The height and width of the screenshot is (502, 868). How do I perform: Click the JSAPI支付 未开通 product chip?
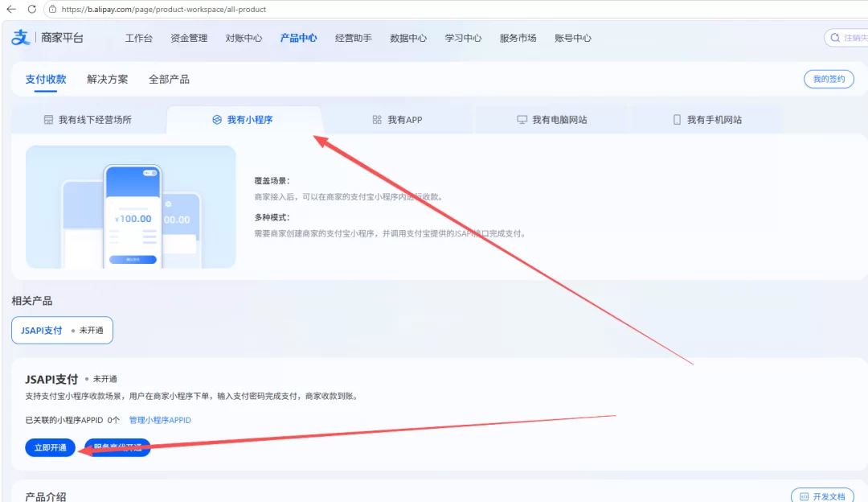pos(62,330)
